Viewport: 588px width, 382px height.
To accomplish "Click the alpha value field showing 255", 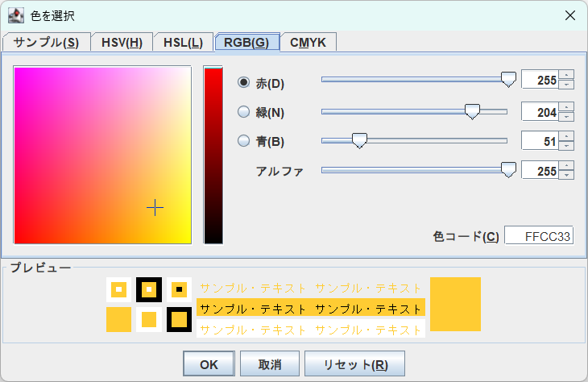I will (x=540, y=171).
